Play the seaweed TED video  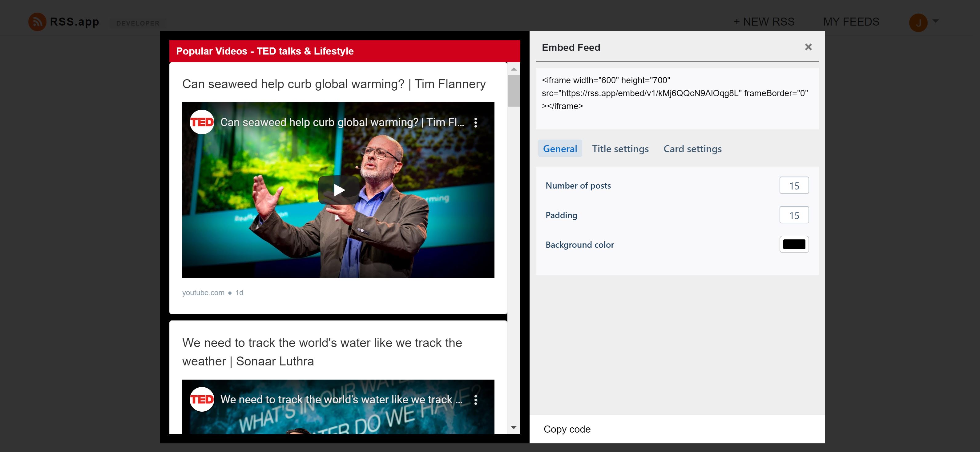coord(339,189)
